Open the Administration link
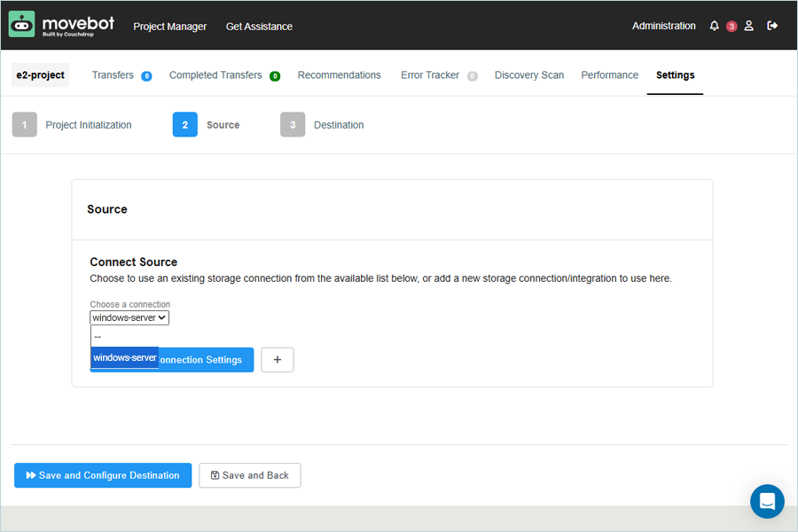 tap(663, 26)
